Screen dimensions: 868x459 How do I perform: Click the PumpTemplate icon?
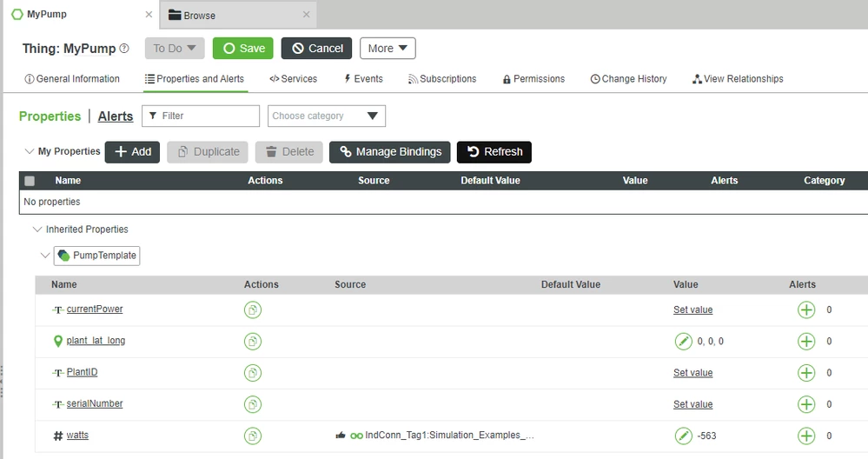point(63,256)
